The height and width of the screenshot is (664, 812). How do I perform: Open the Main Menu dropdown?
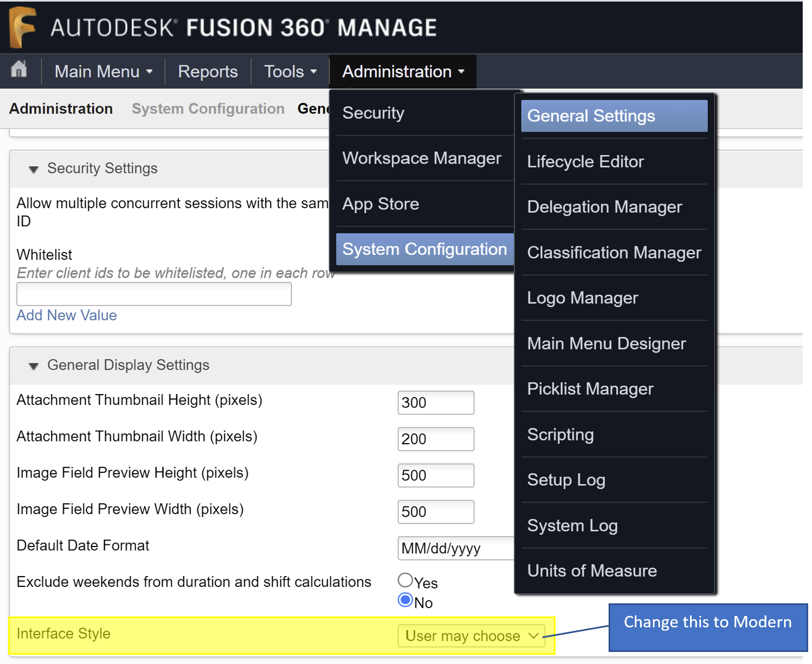pos(103,71)
